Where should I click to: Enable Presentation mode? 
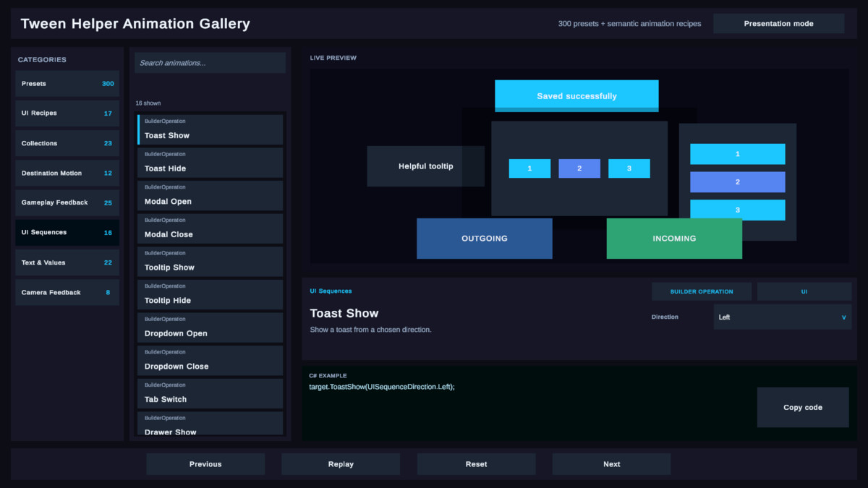(x=778, y=23)
